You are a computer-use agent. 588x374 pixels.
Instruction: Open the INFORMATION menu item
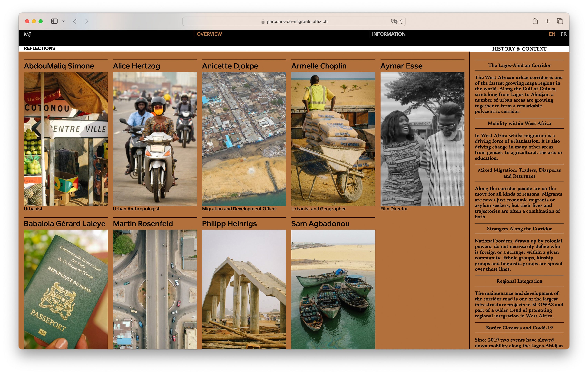pyautogui.click(x=388, y=34)
